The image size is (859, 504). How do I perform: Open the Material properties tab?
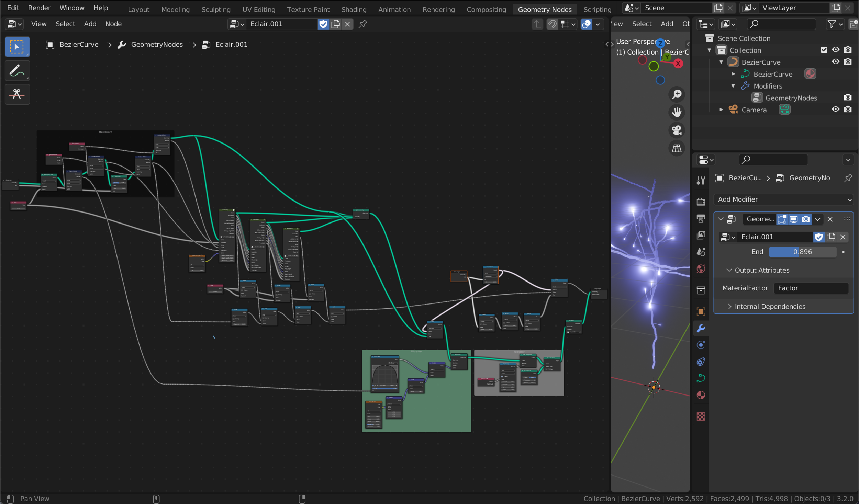[701, 395]
